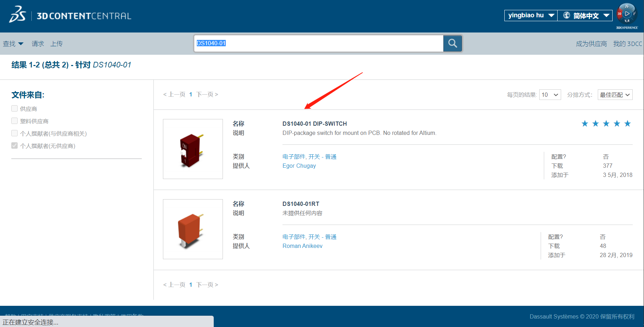
Task: Uncheck 个人撰献者(无供应商) checkbox
Action: (14, 145)
